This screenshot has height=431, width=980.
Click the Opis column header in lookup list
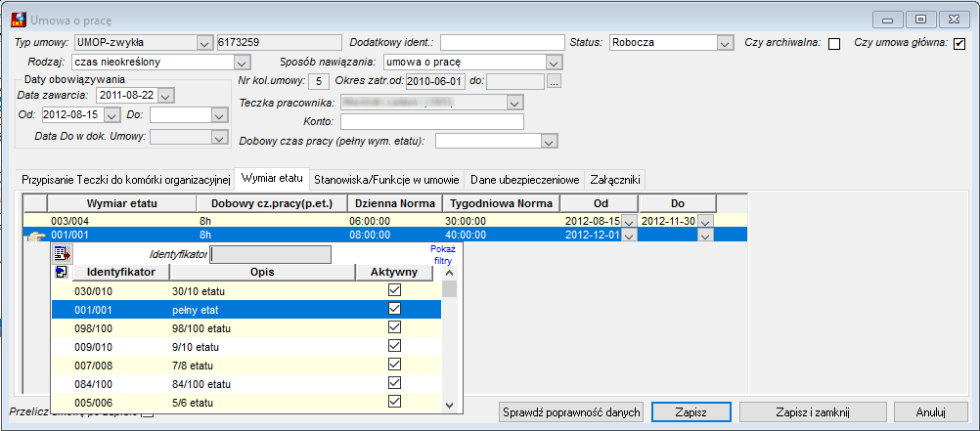coord(262,273)
